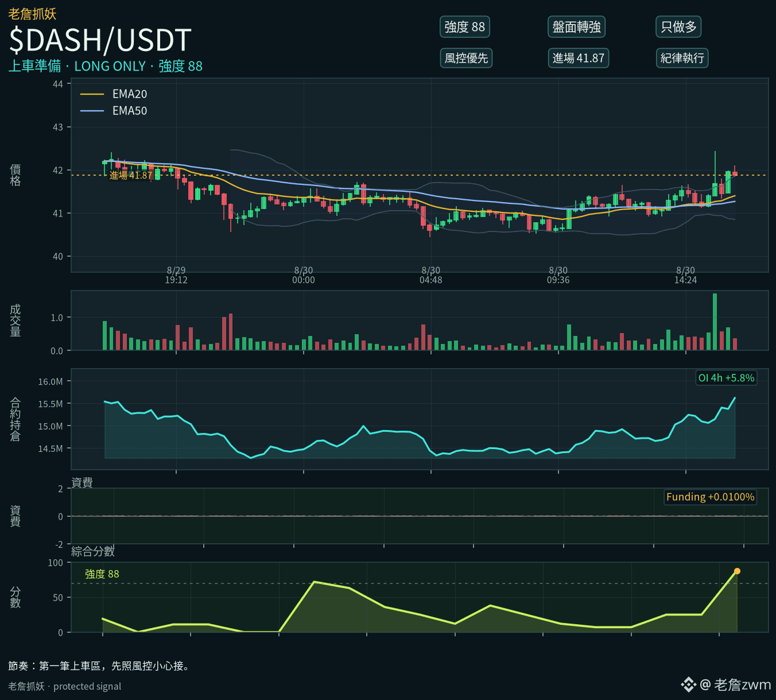Click the subtitle 上車準備 · LONG ONLY · 強度 88

(106, 66)
